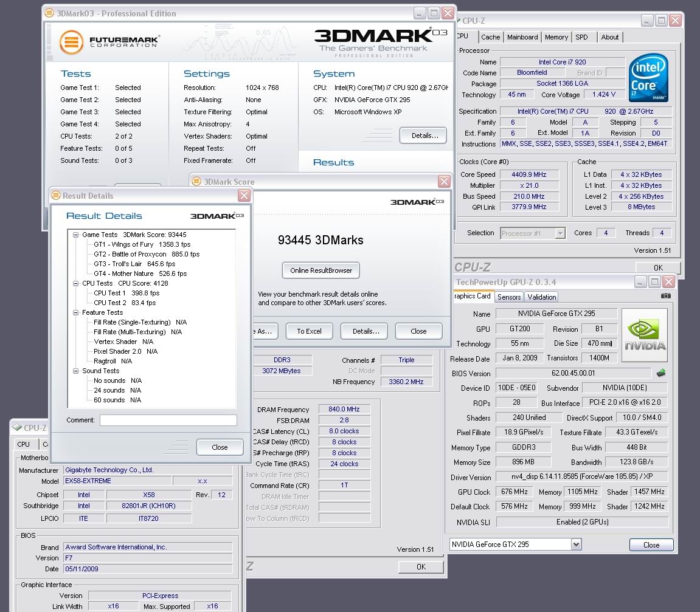Click OK in the CPU-Z memory window

coord(421,566)
